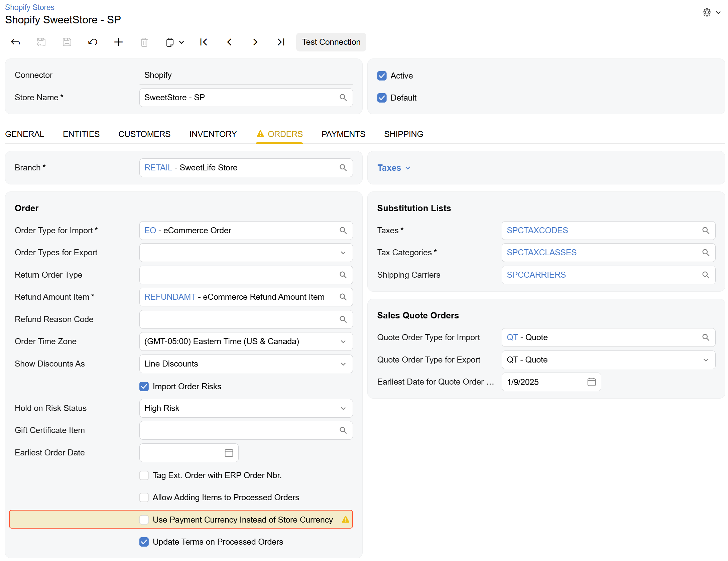728x561 pixels.
Task: Uncheck Update Terms on Processed Orders
Action: [144, 542]
